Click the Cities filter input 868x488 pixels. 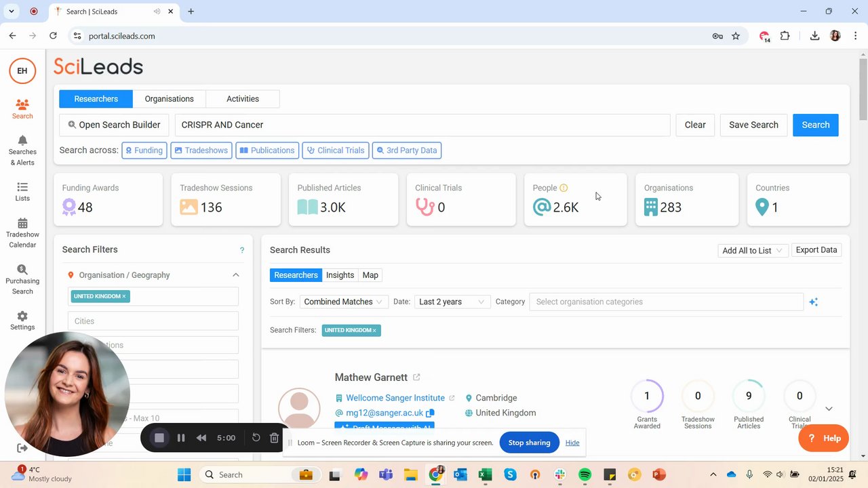(x=153, y=321)
